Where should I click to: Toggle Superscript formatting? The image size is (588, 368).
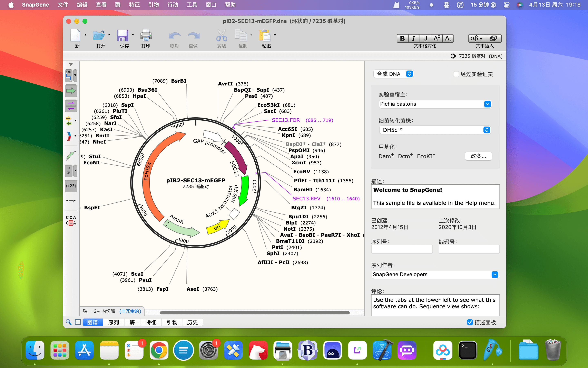coord(437,38)
